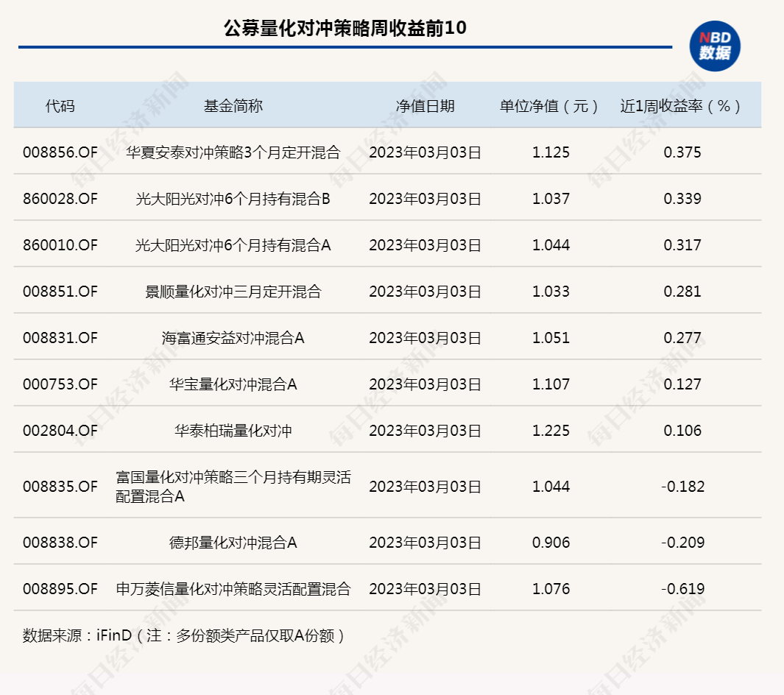Click the date in the 860028.OF row
The height and width of the screenshot is (695, 784).
point(425,199)
